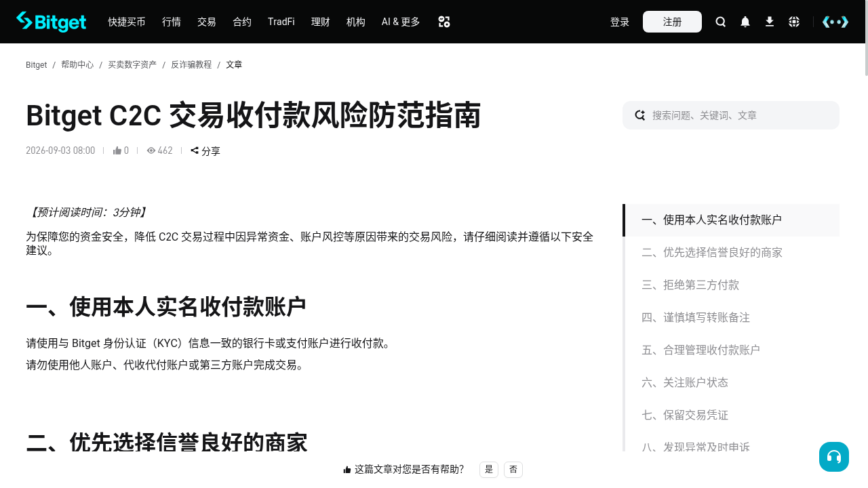This screenshot has width=868, height=488.
Task: Open the customer support headset button
Action: 834,457
